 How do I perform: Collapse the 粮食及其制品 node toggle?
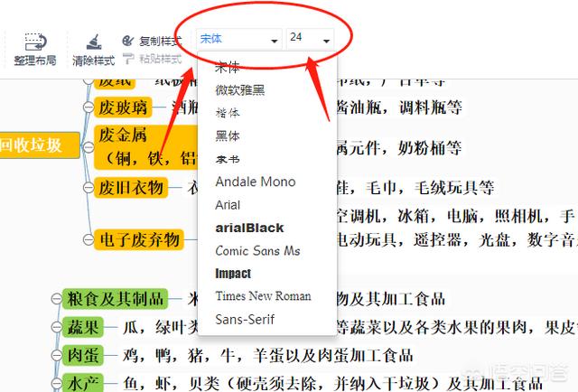coord(55,299)
